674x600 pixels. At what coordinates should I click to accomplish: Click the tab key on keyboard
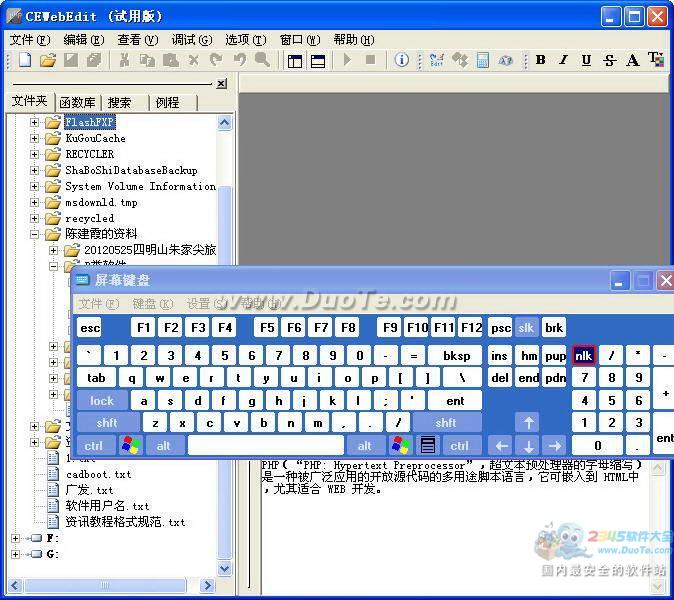tap(96, 378)
